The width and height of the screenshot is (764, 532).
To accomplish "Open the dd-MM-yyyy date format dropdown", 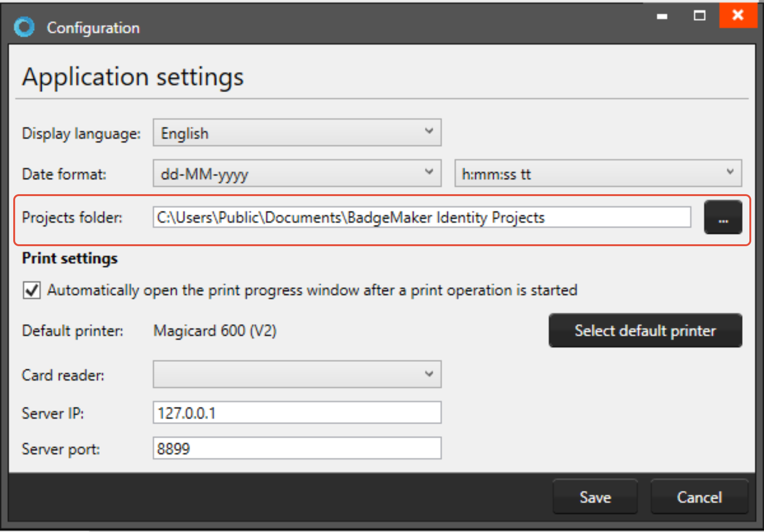I will (297, 173).
